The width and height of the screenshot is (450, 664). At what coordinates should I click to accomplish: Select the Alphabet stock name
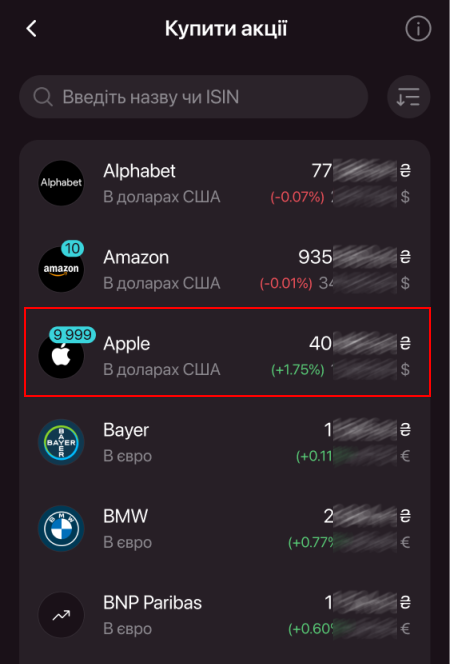(139, 171)
